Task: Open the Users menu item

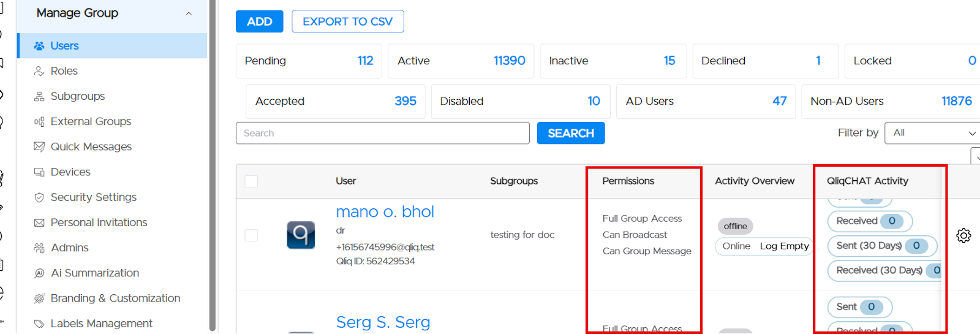Action: [112, 46]
